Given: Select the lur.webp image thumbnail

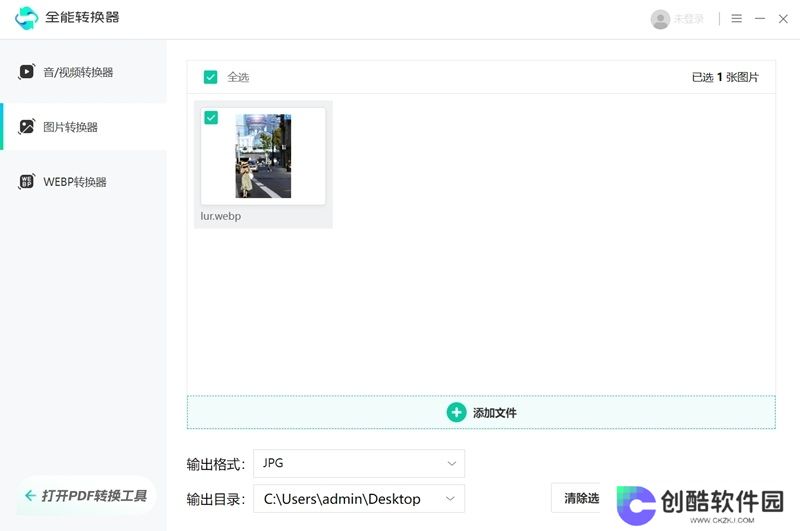Looking at the screenshot, I should pos(263,156).
